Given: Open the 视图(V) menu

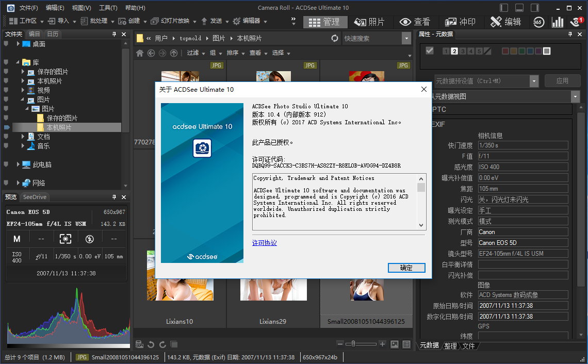Looking at the screenshot, I should tap(81, 8).
